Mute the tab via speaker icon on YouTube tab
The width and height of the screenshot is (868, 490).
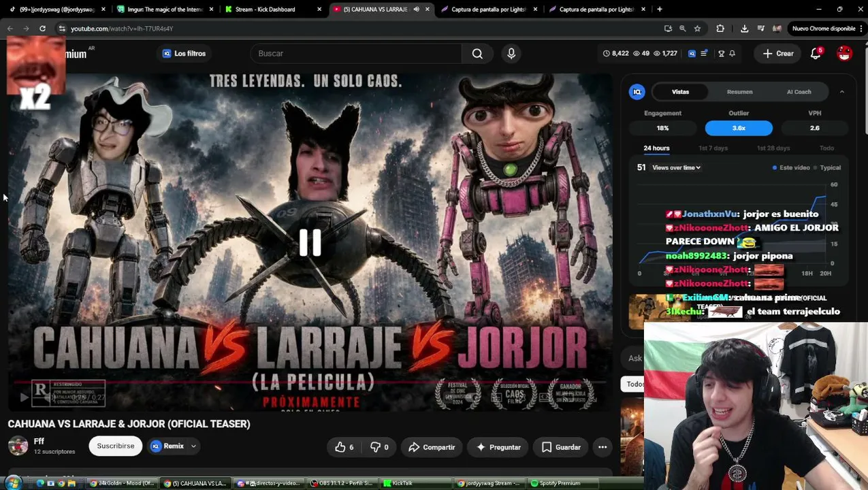pos(416,10)
